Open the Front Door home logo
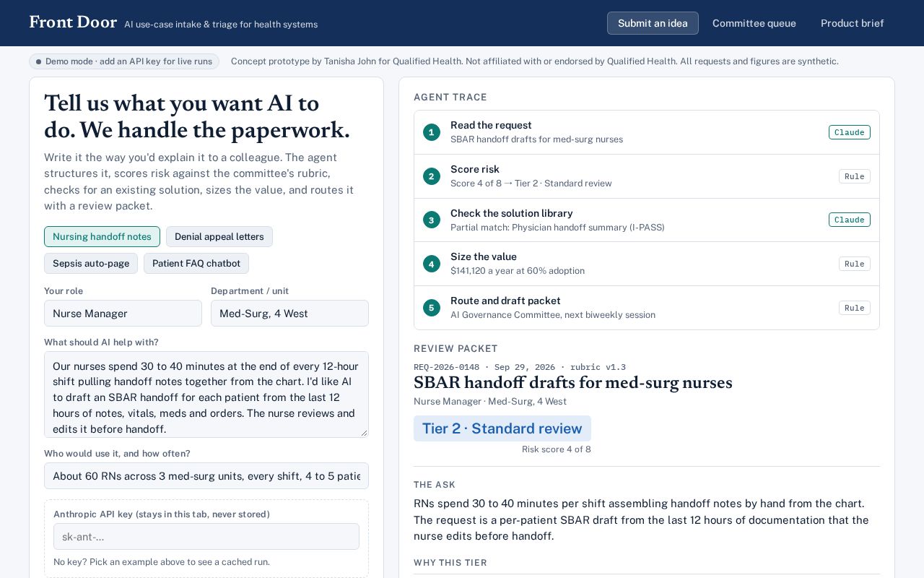The height and width of the screenshot is (578, 924). (73, 22)
